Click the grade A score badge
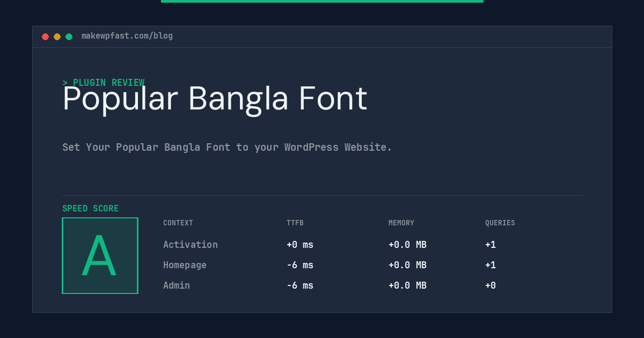This screenshot has height=338, width=644. click(100, 255)
